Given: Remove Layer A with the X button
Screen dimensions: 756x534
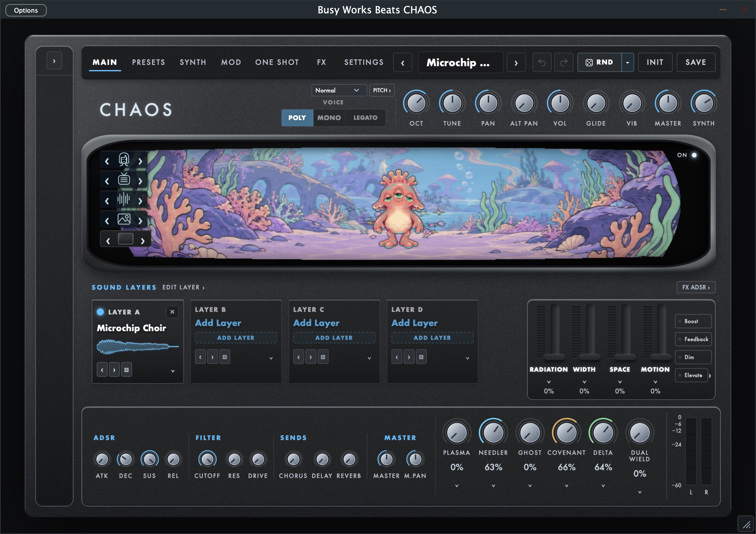Looking at the screenshot, I should click(172, 312).
